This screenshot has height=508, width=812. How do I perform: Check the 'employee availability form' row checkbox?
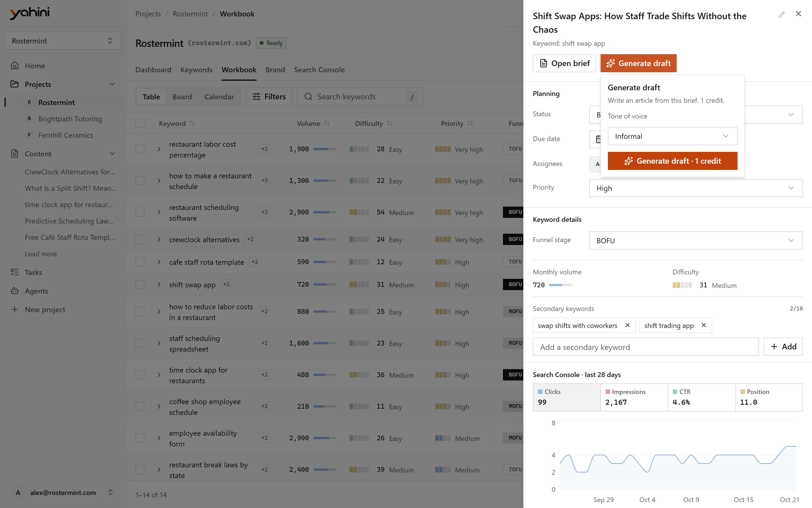[x=140, y=438]
